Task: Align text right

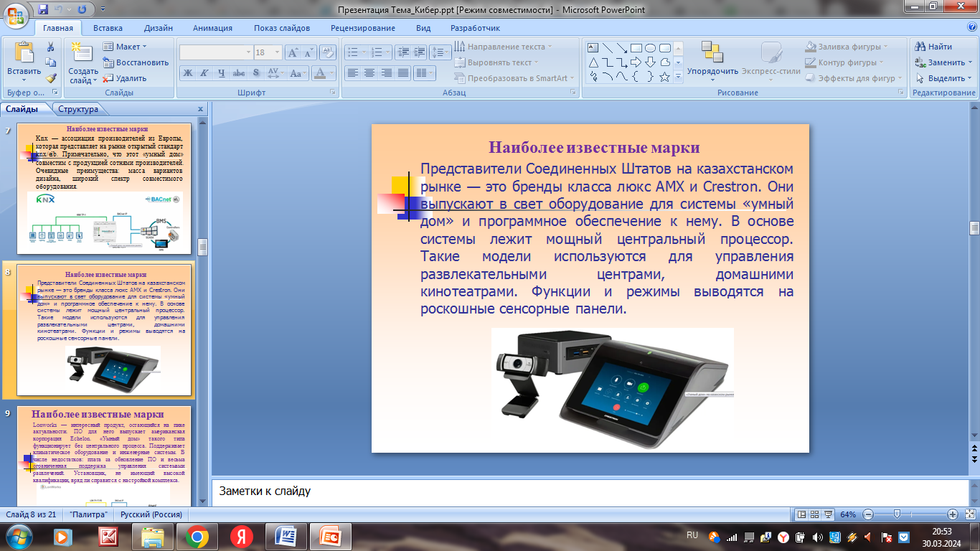Action: click(x=386, y=73)
